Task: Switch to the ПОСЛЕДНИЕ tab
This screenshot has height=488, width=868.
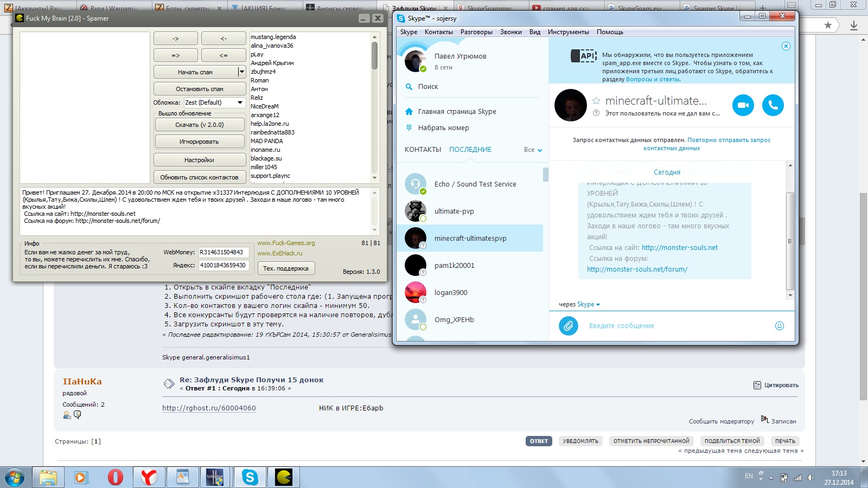Action: point(470,150)
